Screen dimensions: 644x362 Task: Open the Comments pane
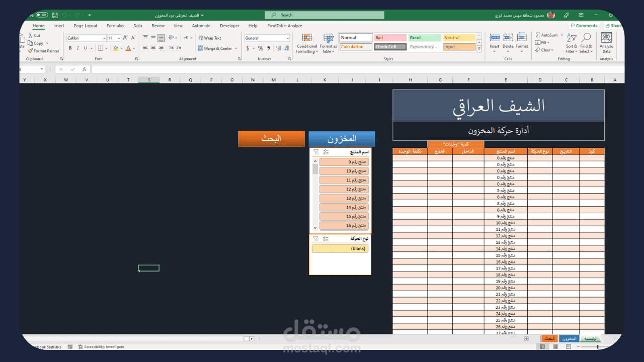click(x=585, y=26)
